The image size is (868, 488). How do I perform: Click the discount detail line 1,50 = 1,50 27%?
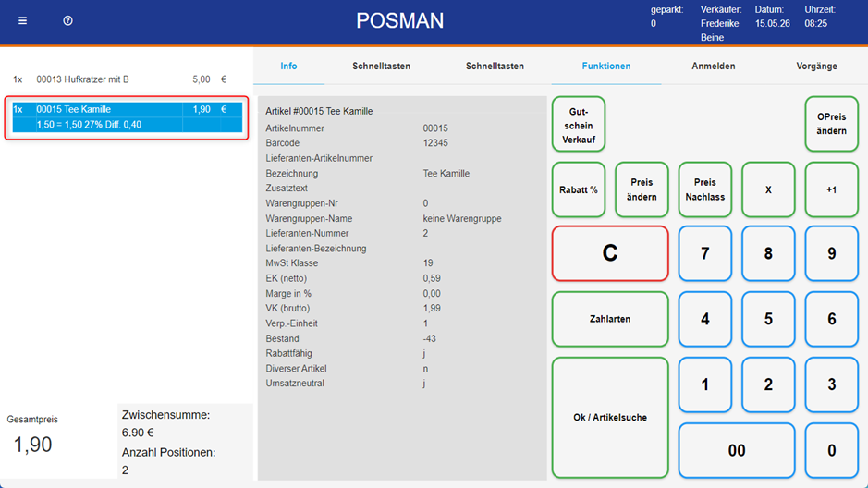[89, 125]
